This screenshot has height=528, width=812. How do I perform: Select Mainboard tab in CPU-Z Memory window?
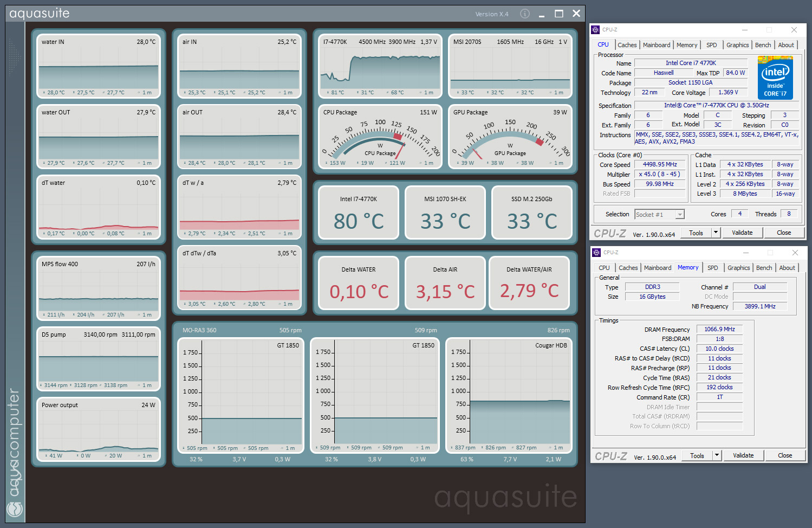pyautogui.click(x=658, y=268)
